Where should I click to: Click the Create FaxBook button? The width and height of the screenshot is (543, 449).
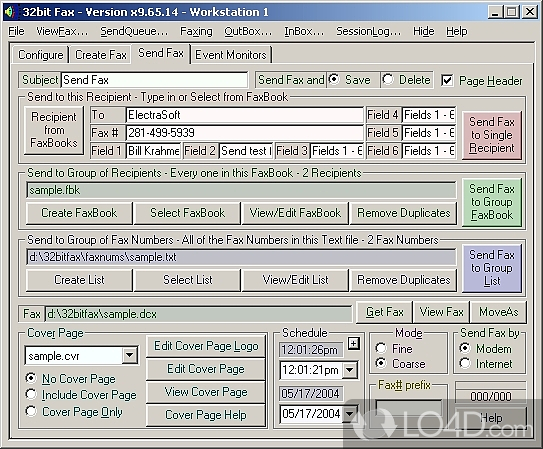coord(79,213)
